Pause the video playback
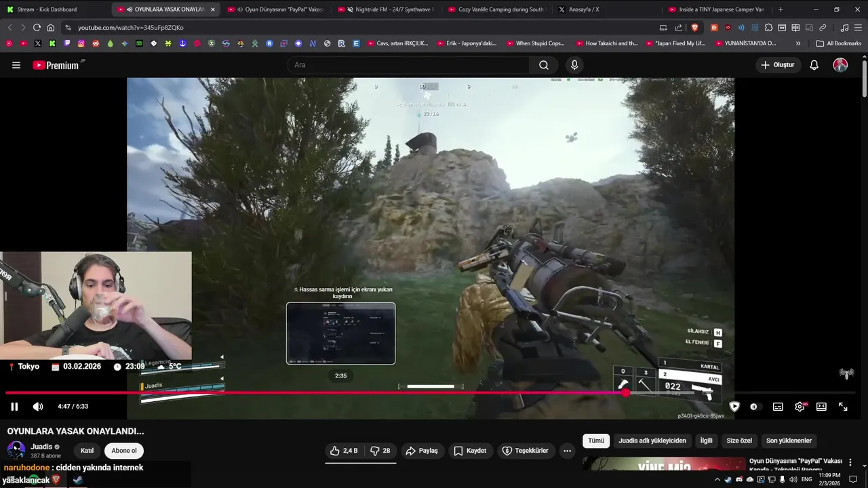 [x=14, y=407]
